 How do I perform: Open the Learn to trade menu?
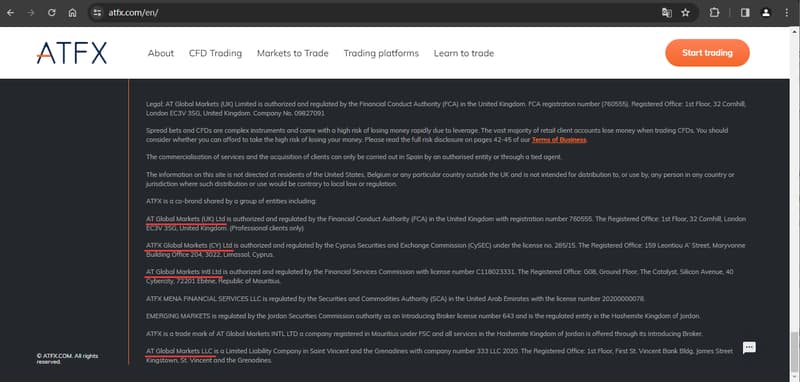[464, 53]
